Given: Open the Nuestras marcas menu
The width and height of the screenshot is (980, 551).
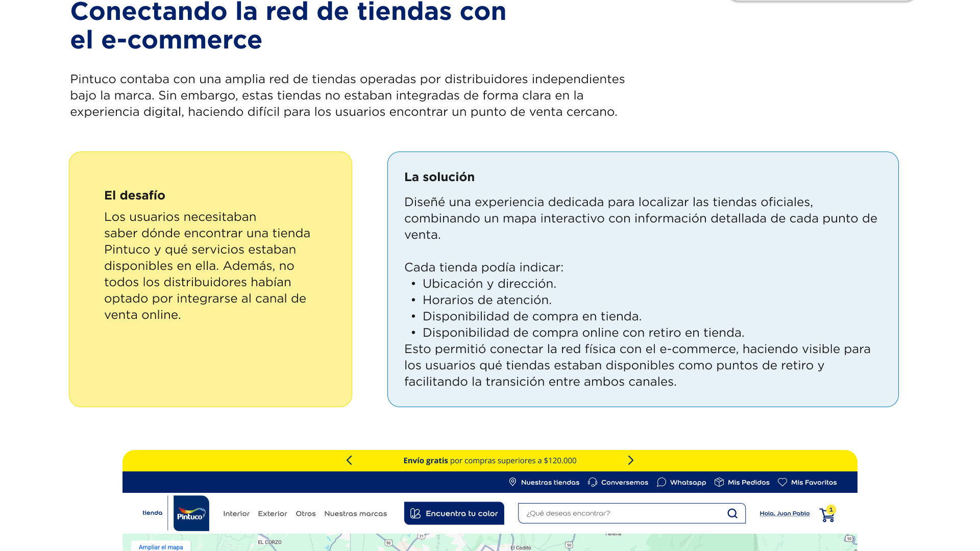Looking at the screenshot, I should pyautogui.click(x=356, y=514).
